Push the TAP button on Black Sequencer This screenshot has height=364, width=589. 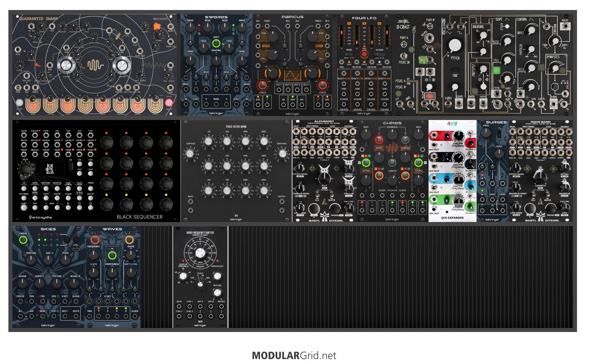click(x=35, y=208)
